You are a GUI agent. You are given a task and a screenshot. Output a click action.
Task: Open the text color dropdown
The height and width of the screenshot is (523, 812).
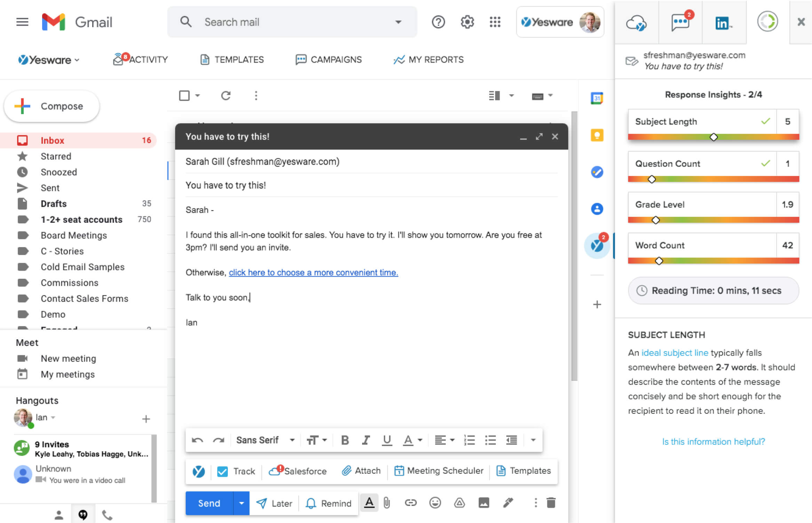(413, 440)
